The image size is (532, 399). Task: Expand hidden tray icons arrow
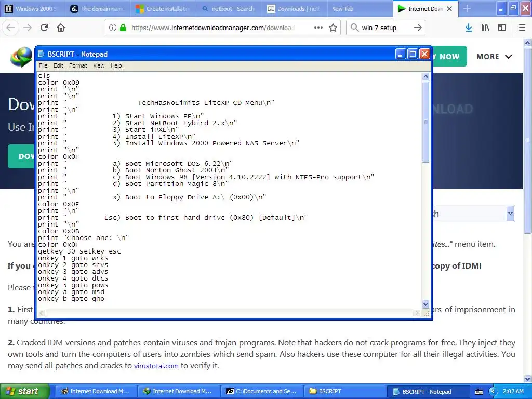pyautogui.click(x=494, y=392)
